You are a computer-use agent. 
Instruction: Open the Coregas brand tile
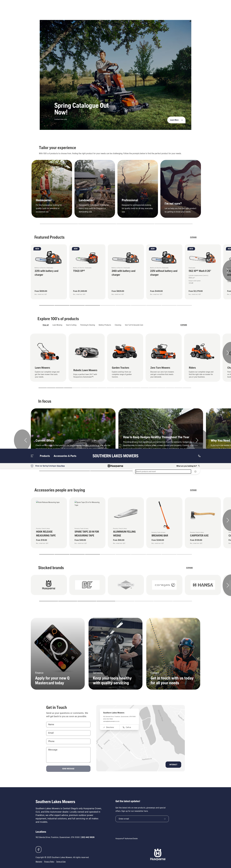point(164,585)
